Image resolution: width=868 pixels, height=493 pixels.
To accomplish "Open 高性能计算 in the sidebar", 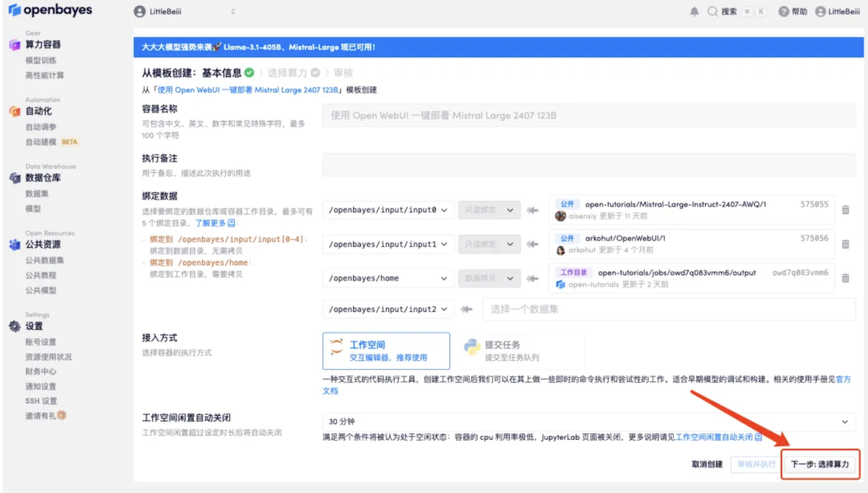I will 45,75.
